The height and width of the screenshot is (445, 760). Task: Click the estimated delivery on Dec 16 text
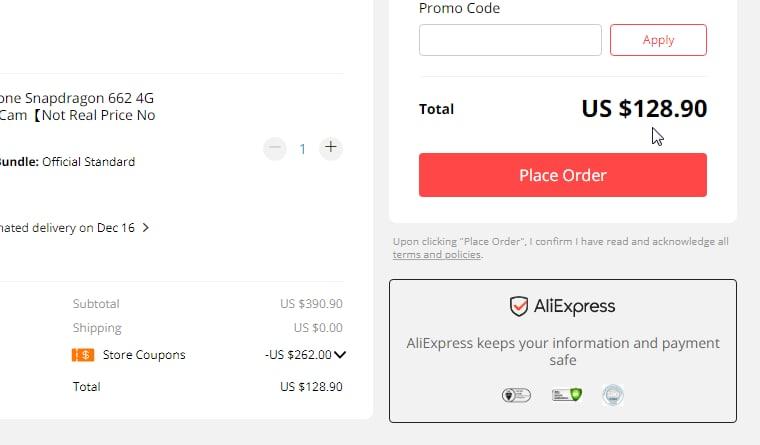tap(67, 228)
